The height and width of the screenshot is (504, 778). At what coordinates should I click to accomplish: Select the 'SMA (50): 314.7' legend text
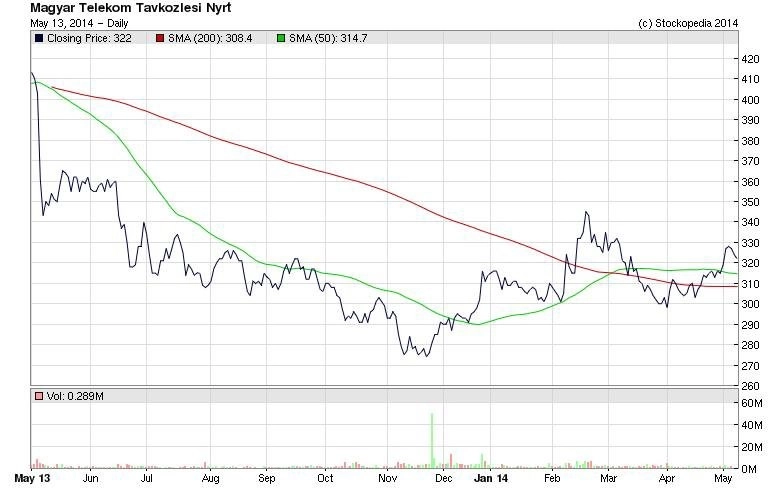[328, 38]
